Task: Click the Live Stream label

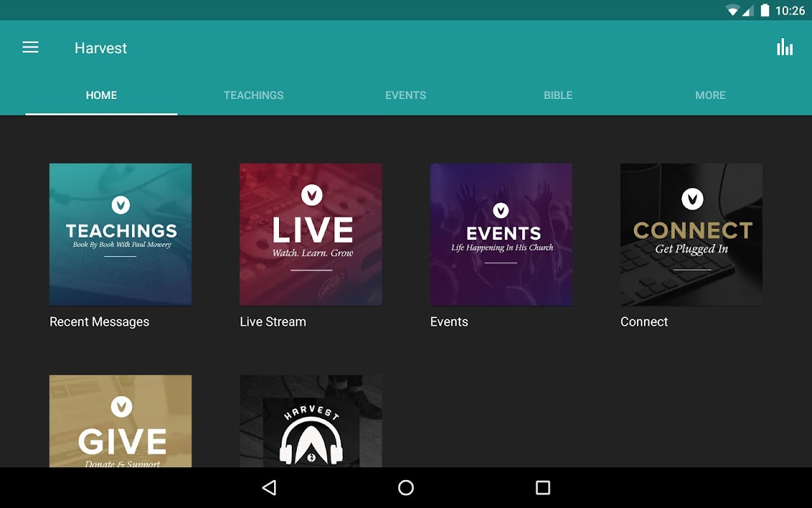Action: pyautogui.click(x=273, y=322)
